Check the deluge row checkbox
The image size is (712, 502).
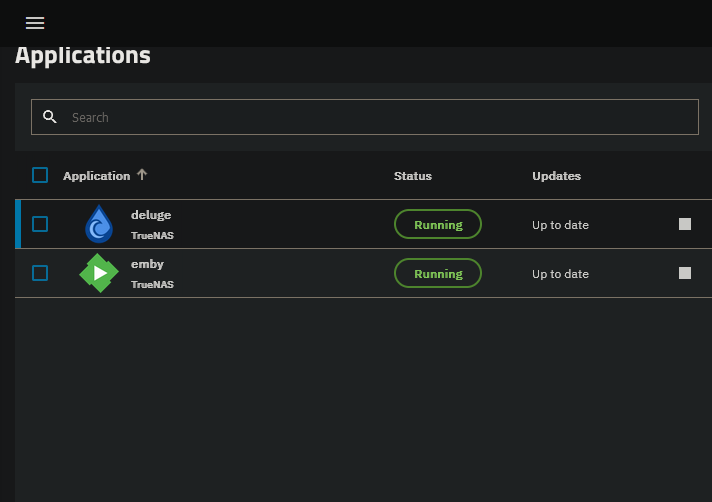coord(40,224)
